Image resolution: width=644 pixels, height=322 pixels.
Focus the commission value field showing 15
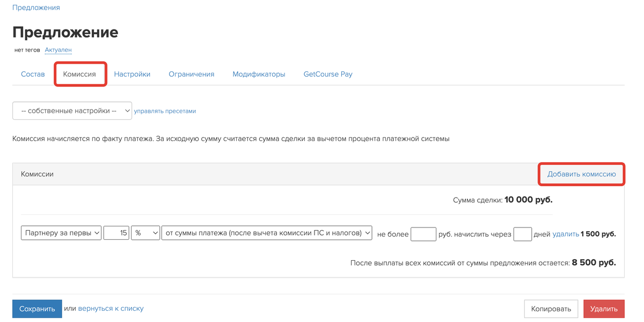[116, 233]
